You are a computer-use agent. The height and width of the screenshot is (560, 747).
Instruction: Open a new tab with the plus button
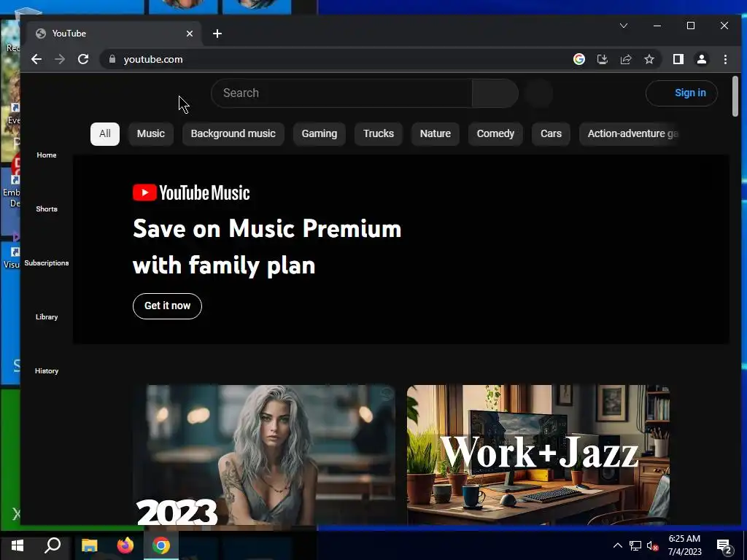click(x=217, y=34)
